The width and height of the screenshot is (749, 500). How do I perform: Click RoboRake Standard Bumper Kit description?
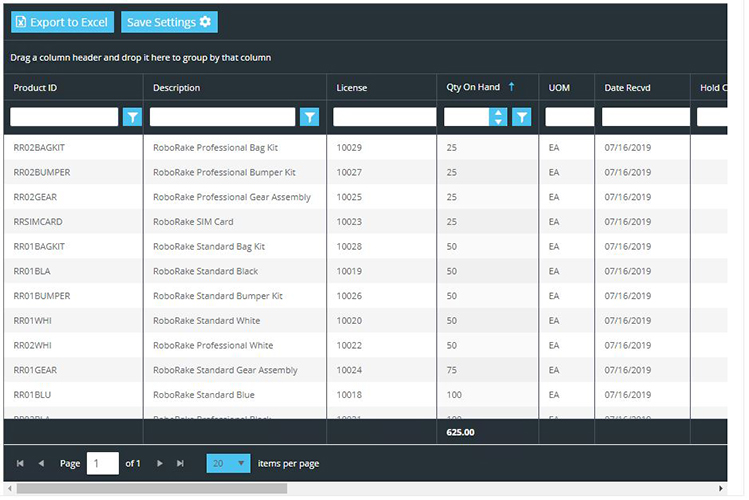[218, 296]
